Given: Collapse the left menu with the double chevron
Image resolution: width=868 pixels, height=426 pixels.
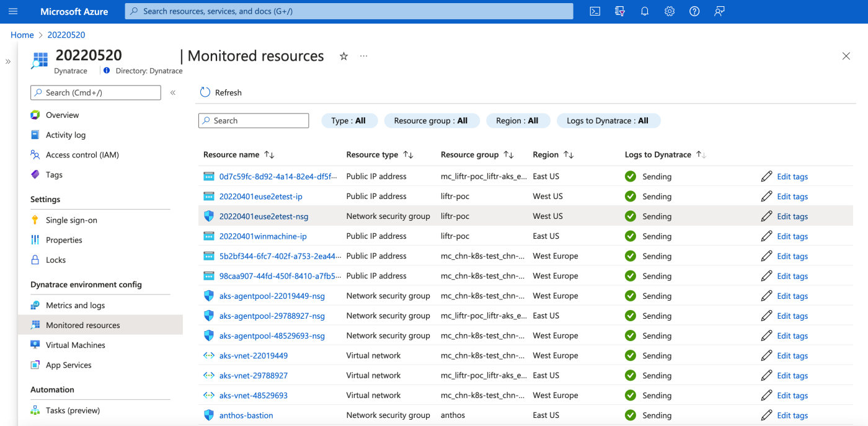Looking at the screenshot, I should (173, 91).
